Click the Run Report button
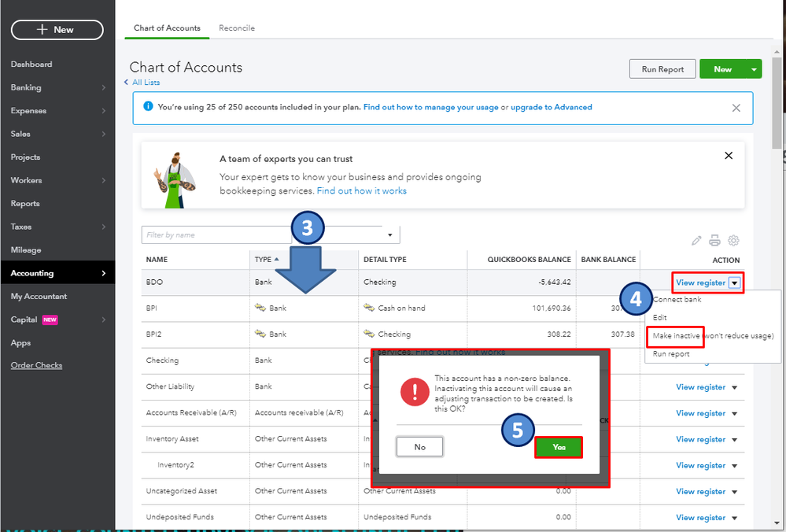This screenshot has height=532, width=786. (x=662, y=69)
